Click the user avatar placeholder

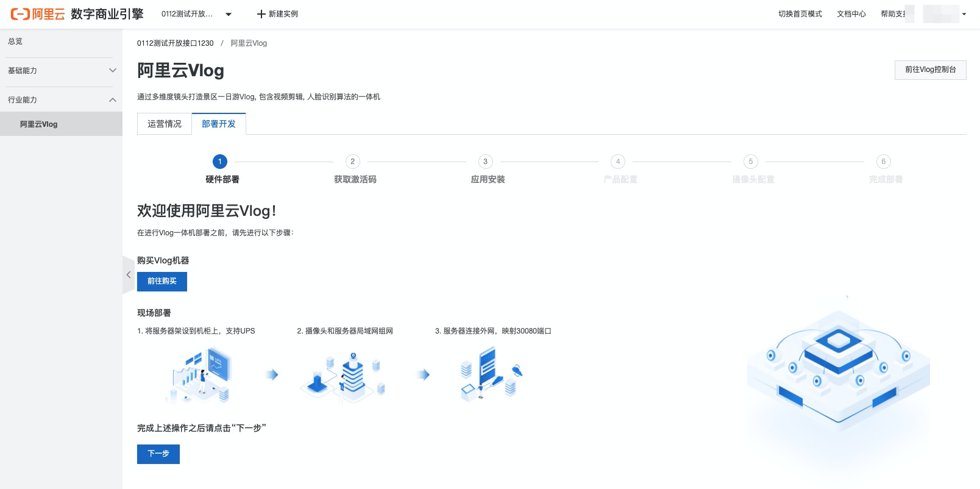(941, 14)
